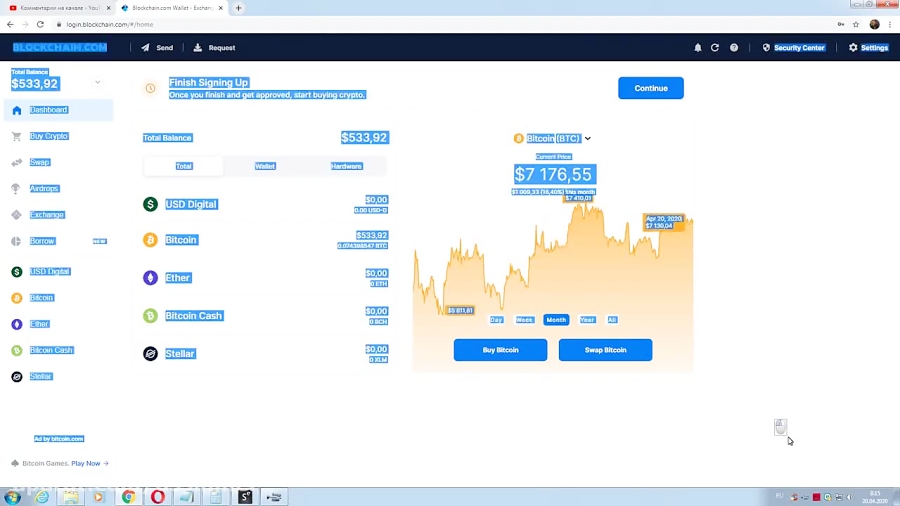Set the chart range to Day
Image resolution: width=900 pixels, height=506 pixels.
[x=496, y=320]
